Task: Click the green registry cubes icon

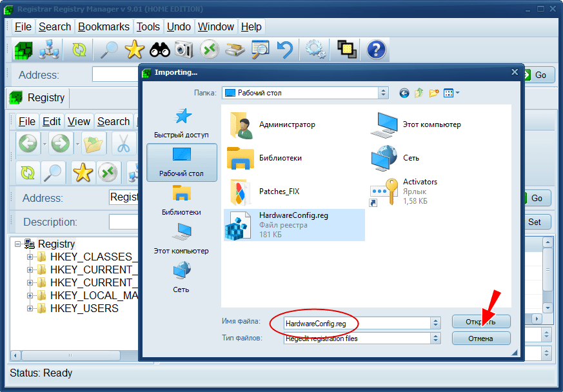Action: coord(24,50)
